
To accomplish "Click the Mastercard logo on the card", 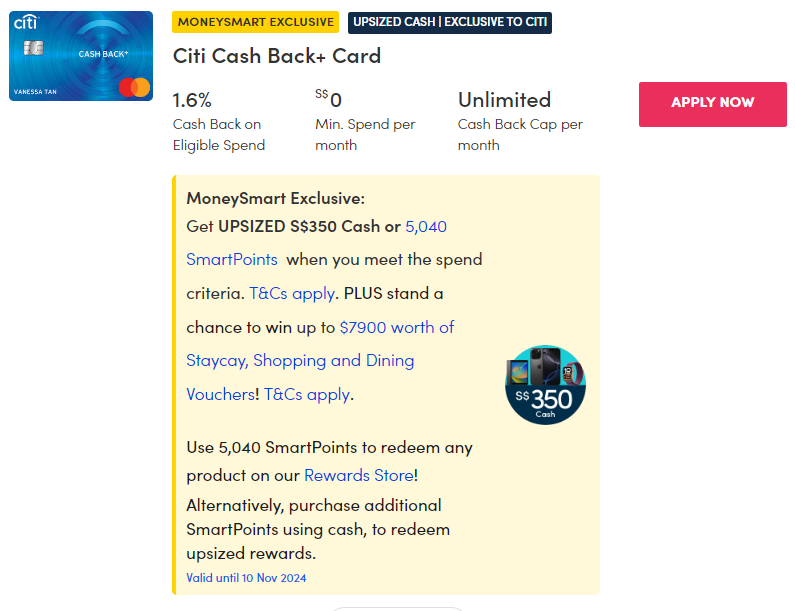I will click(x=134, y=87).
